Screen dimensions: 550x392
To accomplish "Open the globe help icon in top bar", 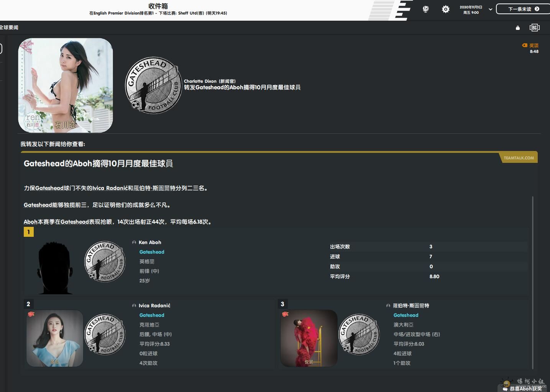I will [x=425, y=9].
